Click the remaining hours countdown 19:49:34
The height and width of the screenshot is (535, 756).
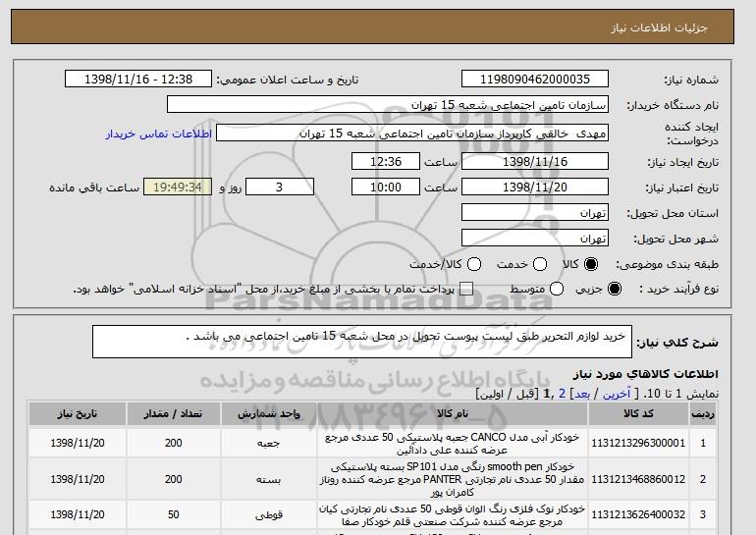[x=178, y=187]
